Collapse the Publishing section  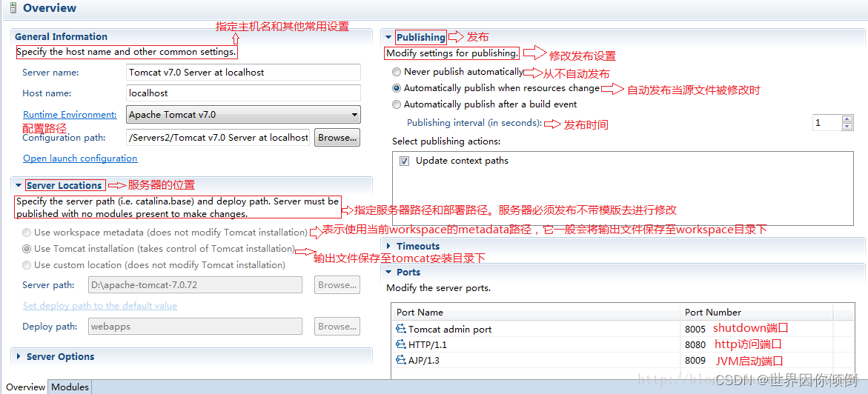(388, 37)
